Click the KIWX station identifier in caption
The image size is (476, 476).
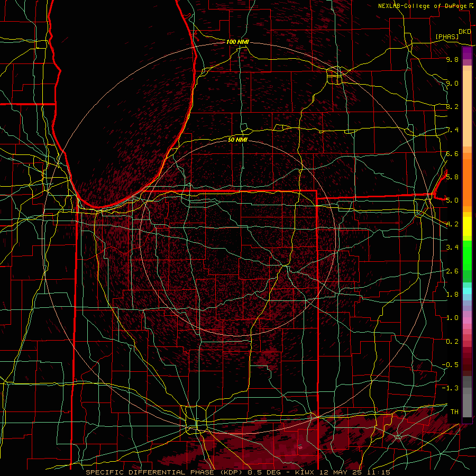(305, 472)
